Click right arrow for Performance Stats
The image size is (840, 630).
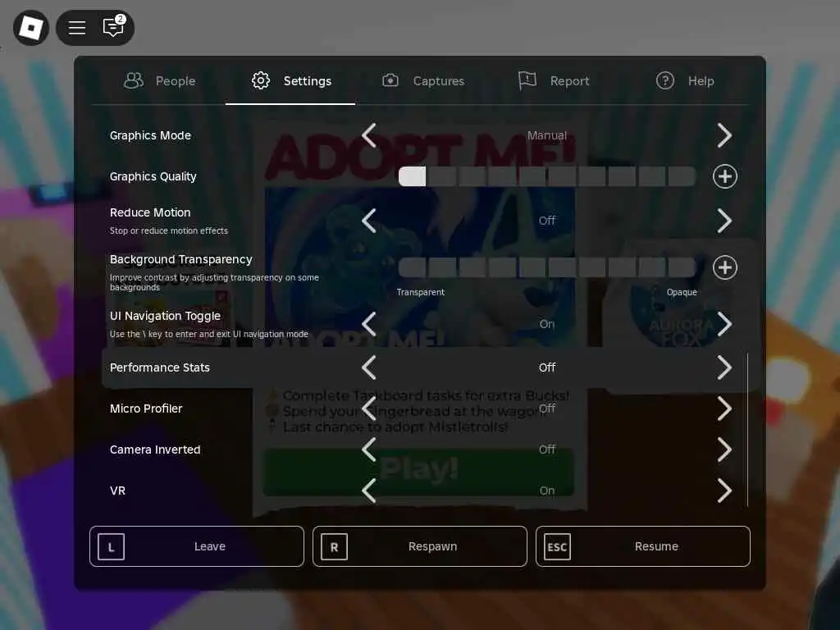coord(724,367)
